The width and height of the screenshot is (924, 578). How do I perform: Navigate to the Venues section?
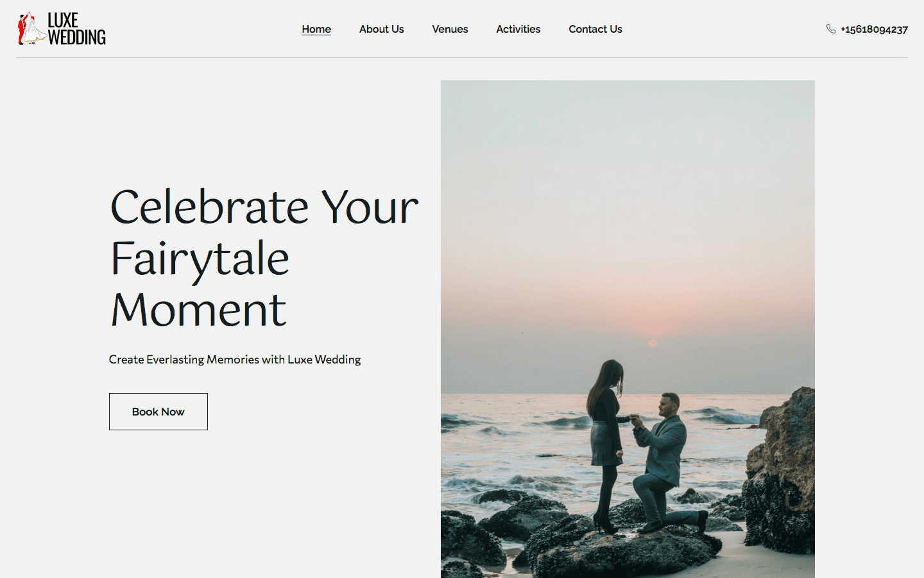(x=450, y=29)
